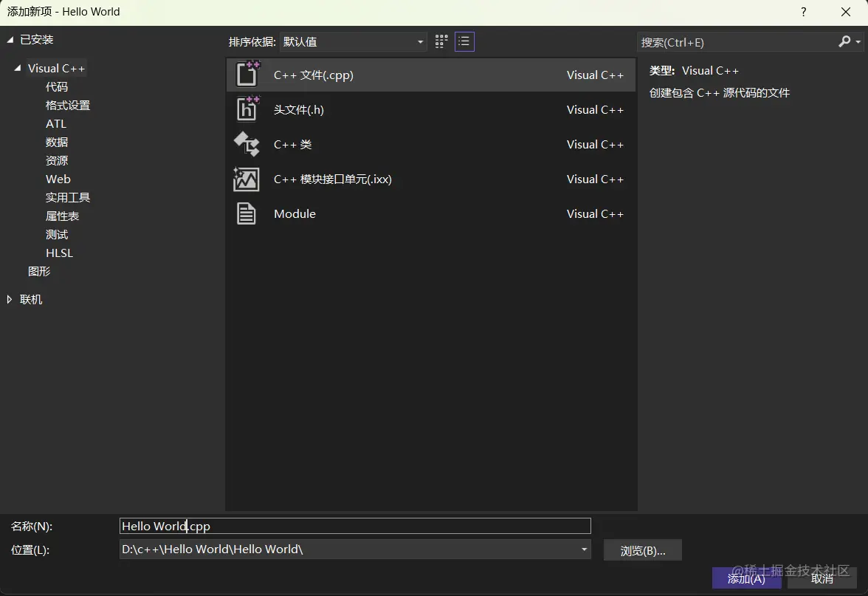The image size is (868, 596).
Task: Select the 实用工具 category
Action: tap(68, 198)
